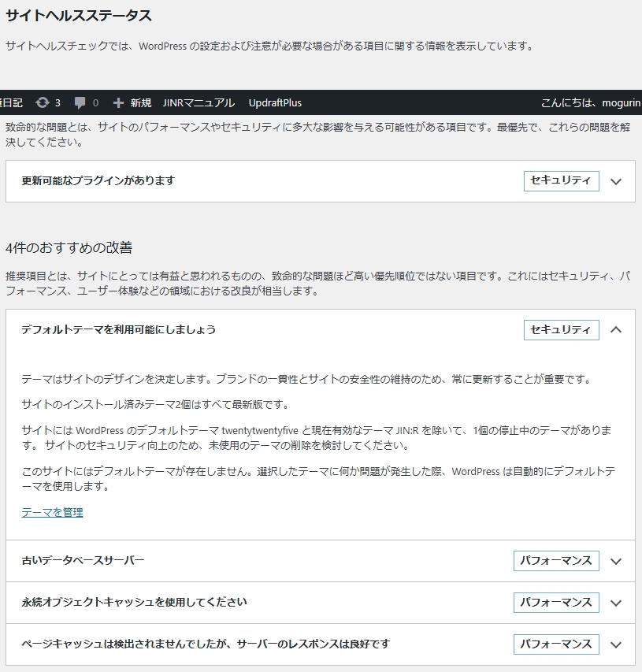642x672 pixels.
Task: Expand the ページキャッシュ row chevron arrow
Action: click(x=616, y=644)
